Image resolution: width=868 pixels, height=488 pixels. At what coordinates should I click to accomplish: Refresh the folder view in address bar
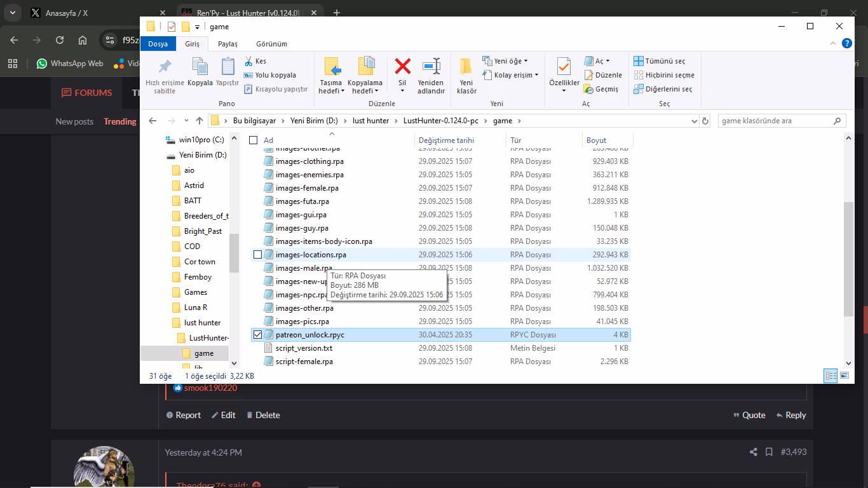(705, 121)
